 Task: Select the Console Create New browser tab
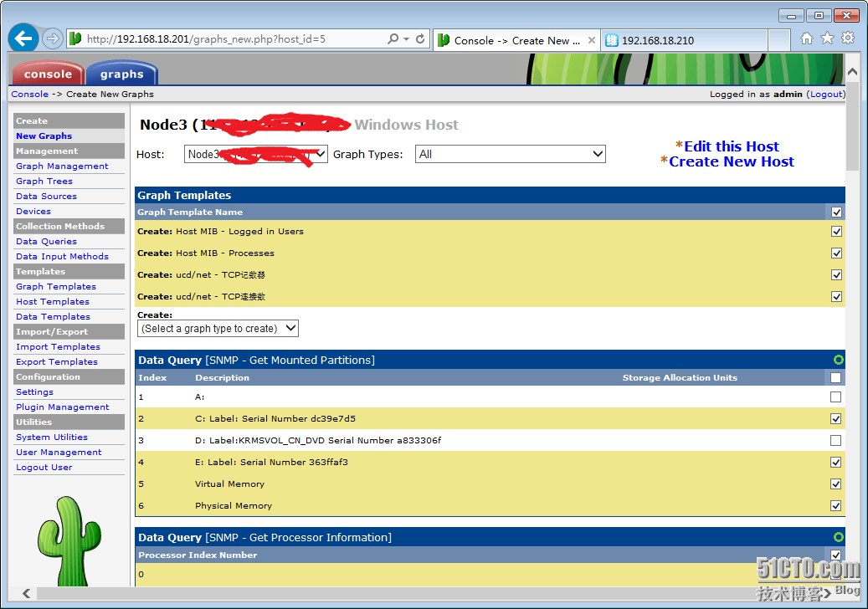pyautogui.click(x=516, y=40)
